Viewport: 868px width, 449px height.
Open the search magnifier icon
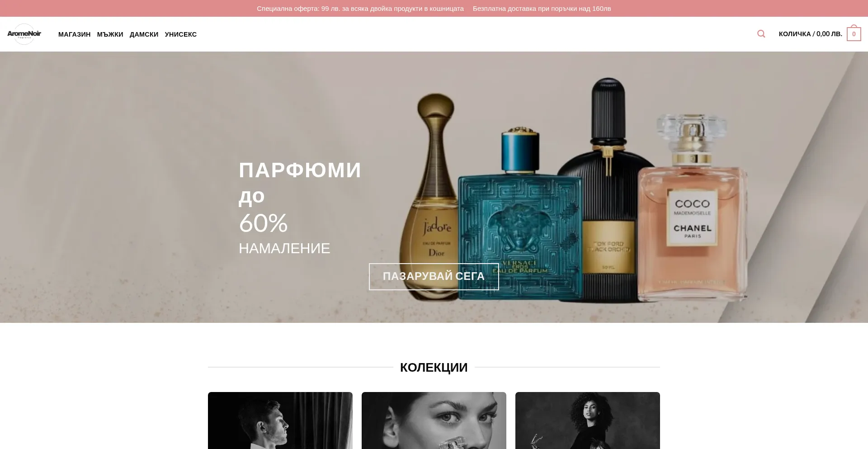(x=761, y=34)
